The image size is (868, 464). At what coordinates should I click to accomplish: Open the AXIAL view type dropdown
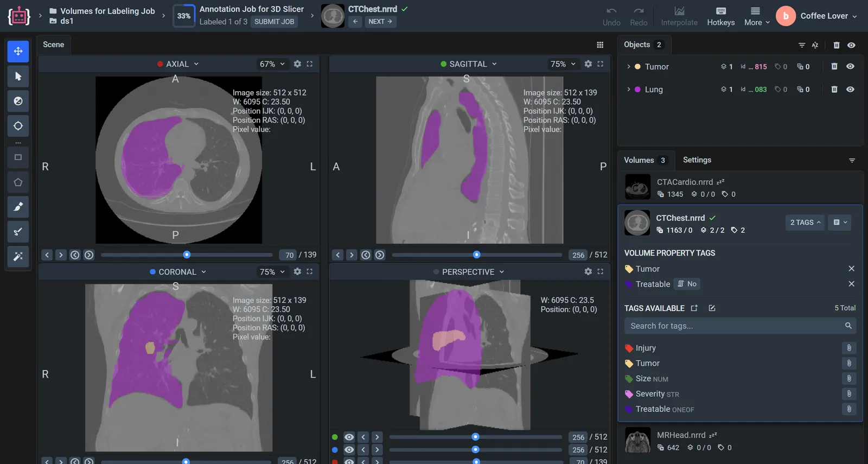tap(178, 64)
